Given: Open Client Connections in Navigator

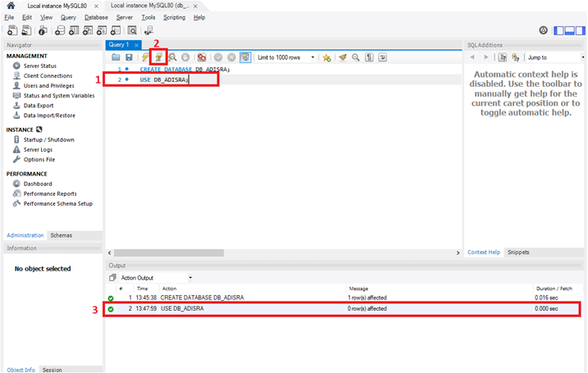Looking at the screenshot, I should (48, 75).
